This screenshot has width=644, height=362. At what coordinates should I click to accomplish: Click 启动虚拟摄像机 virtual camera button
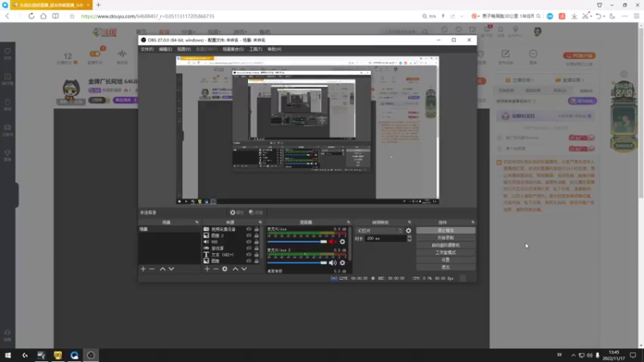click(x=446, y=245)
